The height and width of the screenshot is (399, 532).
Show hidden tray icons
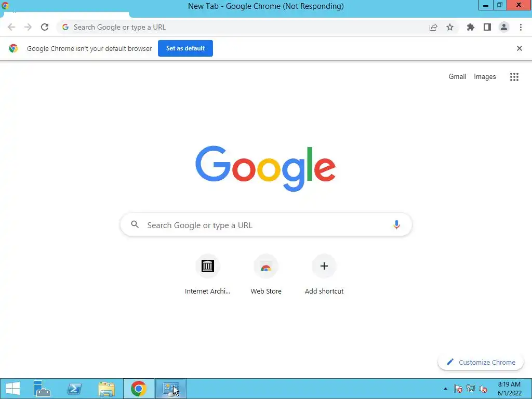coord(445,389)
